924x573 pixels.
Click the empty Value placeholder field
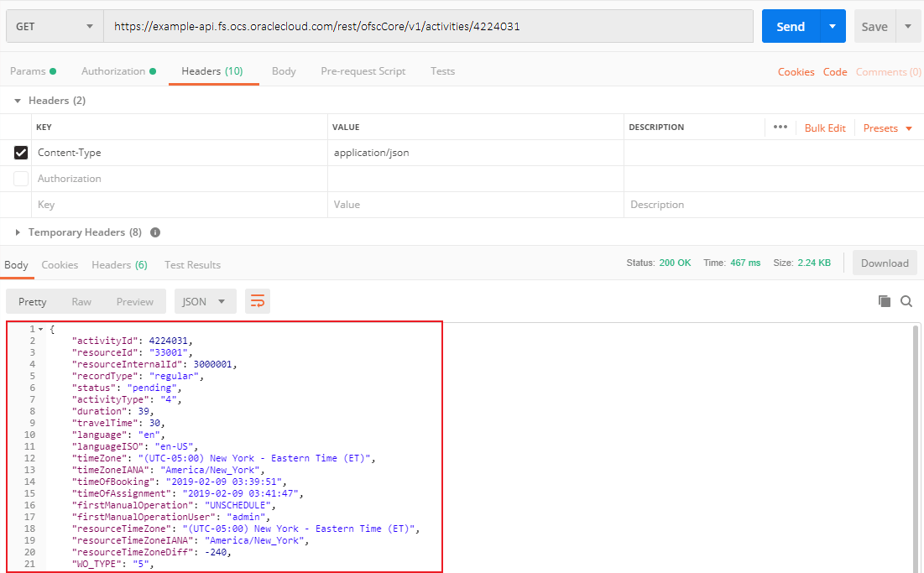pyautogui.click(x=476, y=205)
